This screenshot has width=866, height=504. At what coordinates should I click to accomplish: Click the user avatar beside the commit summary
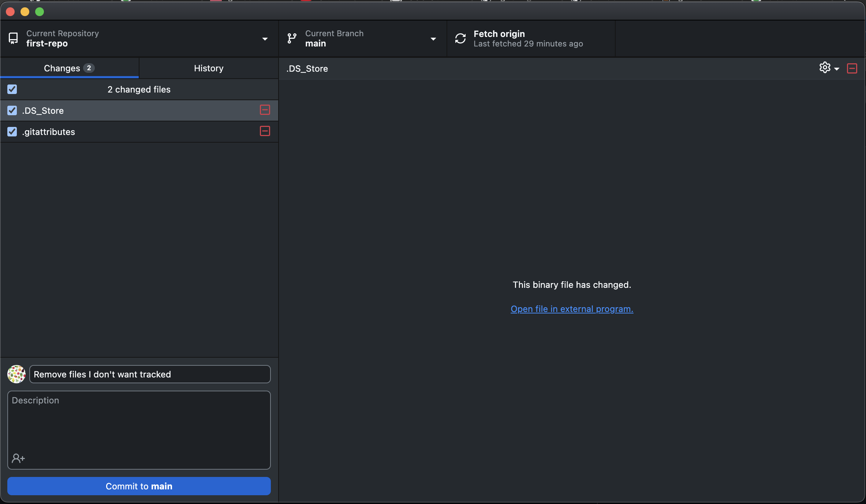pos(16,374)
